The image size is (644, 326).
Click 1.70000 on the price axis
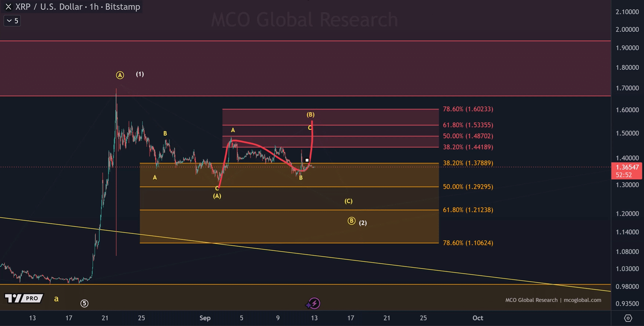coord(627,88)
